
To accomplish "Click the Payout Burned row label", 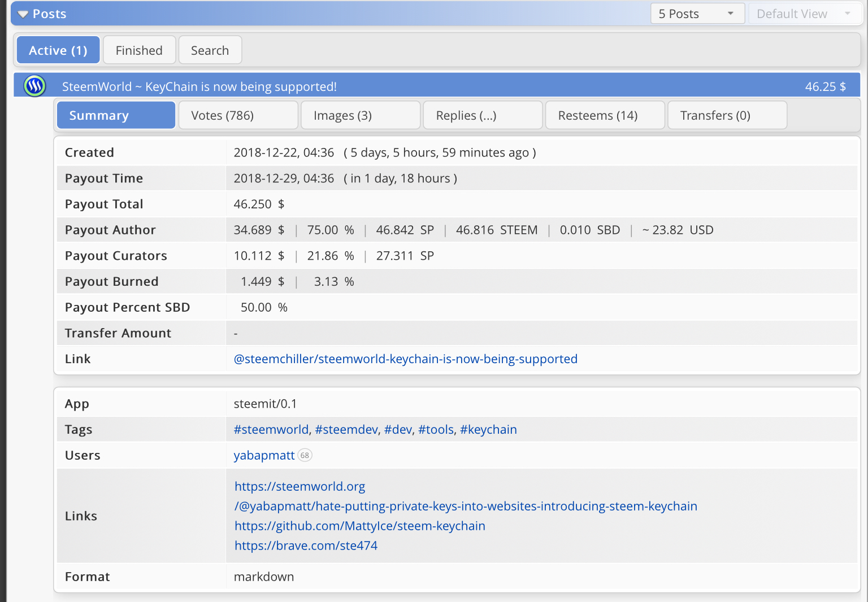I will [x=112, y=281].
